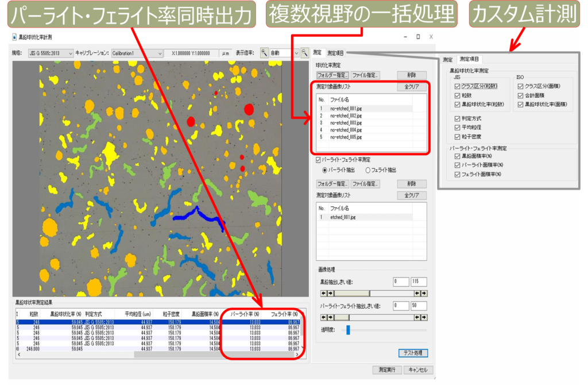Screen dimensions: 588x385
Task: Select the 測定 tab in the callout panel
Action: coord(448,59)
